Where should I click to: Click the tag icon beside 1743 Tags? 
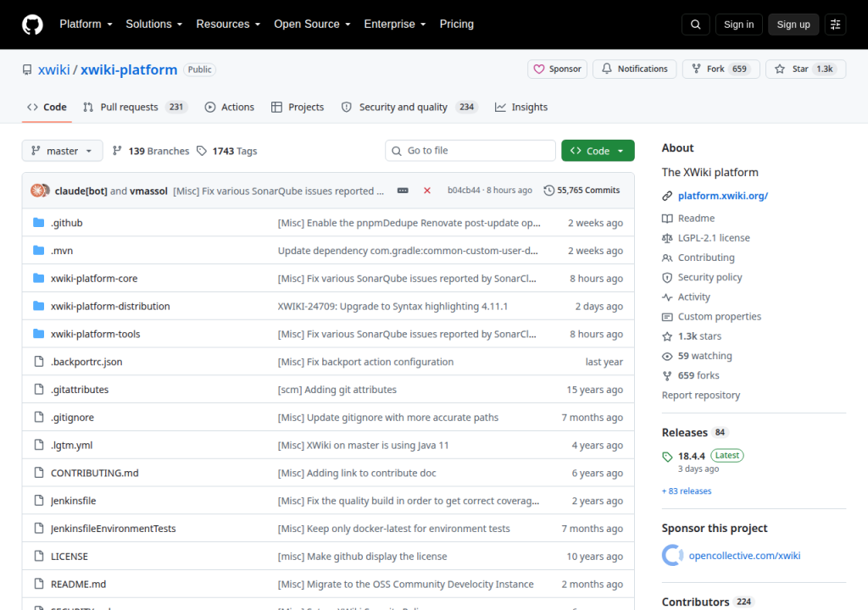[x=202, y=151]
